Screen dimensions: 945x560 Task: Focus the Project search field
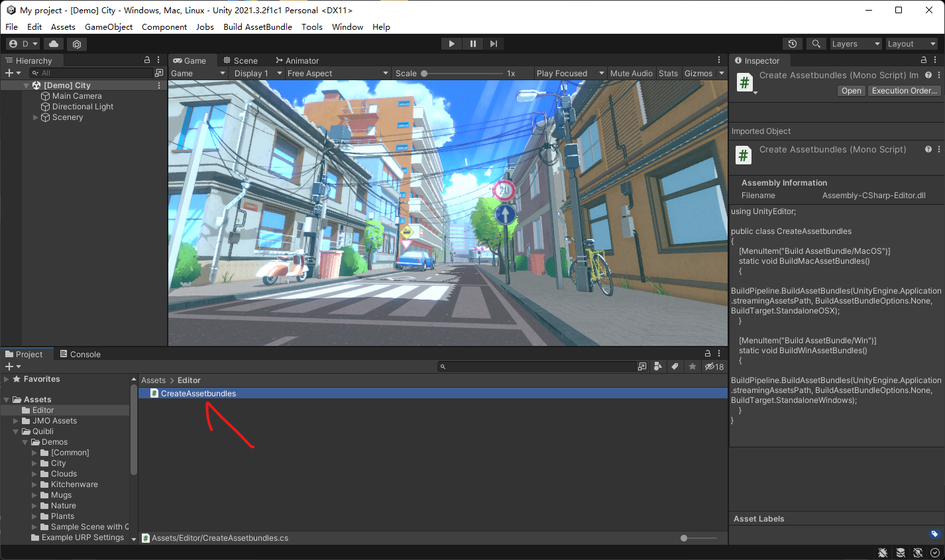[537, 366]
